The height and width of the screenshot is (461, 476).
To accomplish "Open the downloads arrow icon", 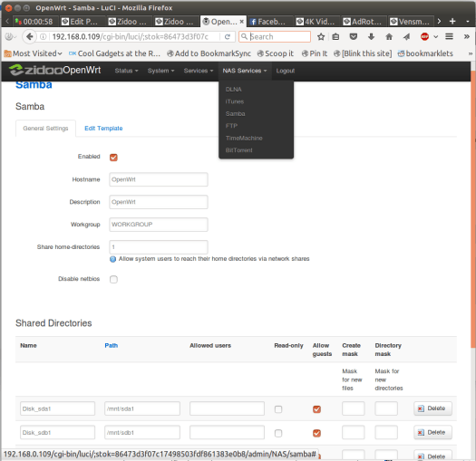I will tap(371, 37).
